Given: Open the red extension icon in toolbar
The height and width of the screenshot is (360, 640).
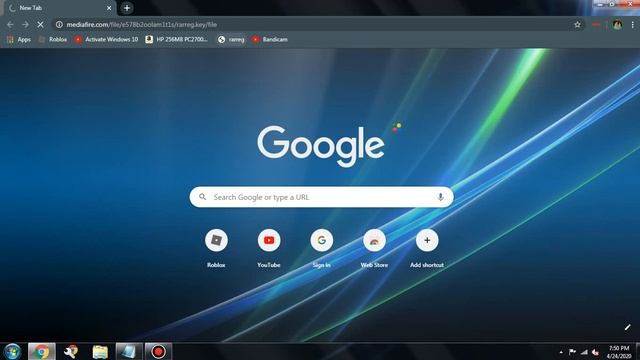Looking at the screenshot, I should [596, 24].
